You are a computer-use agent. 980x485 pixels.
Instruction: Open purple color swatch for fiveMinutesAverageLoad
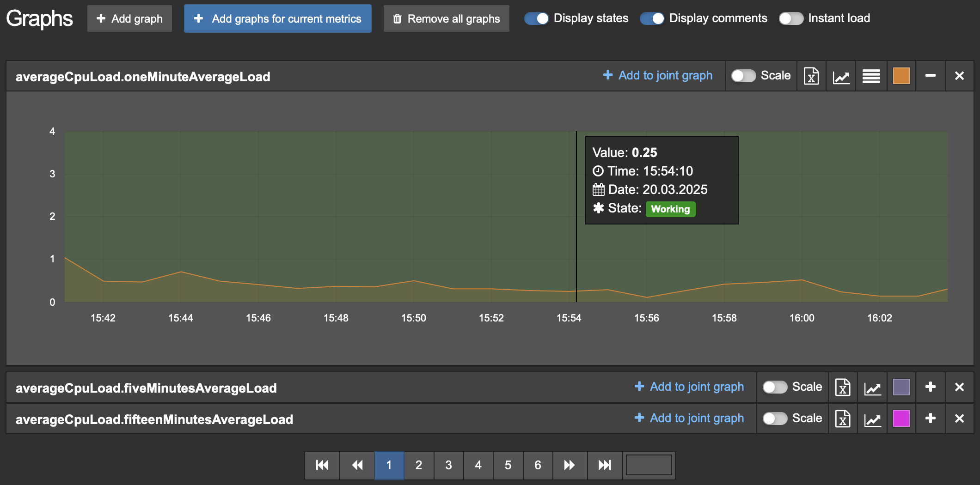[901, 387]
